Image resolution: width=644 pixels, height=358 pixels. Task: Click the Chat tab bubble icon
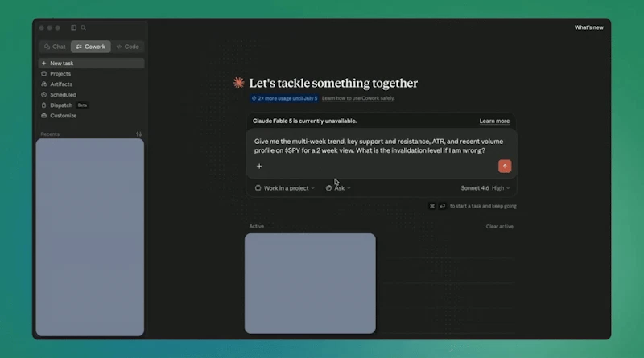coord(47,47)
